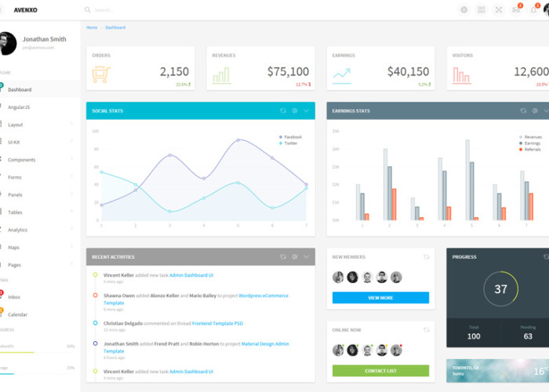Screen dimensions: 549x392
Task: Open Earnings Stats panel settings icon
Action: (535, 111)
